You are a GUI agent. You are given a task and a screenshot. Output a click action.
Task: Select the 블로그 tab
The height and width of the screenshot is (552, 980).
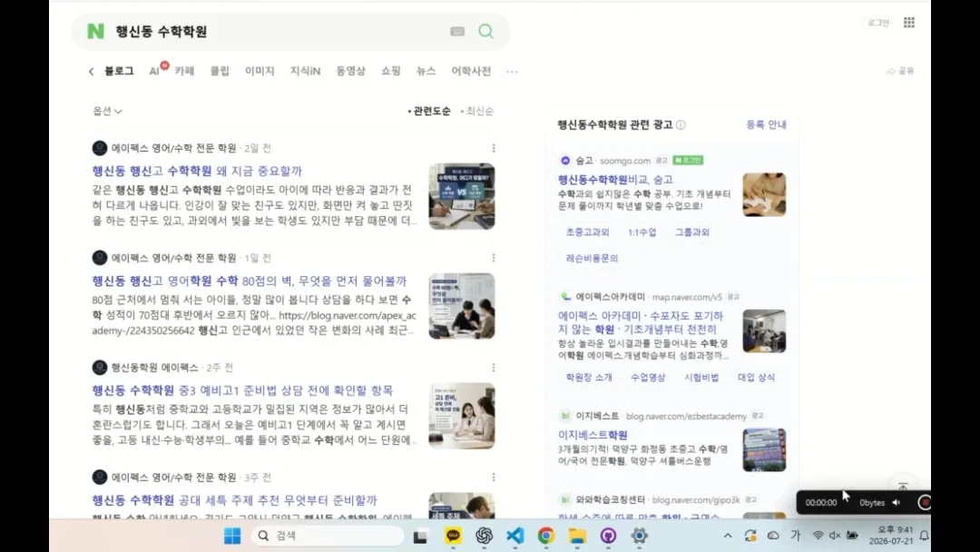[119, 71]
